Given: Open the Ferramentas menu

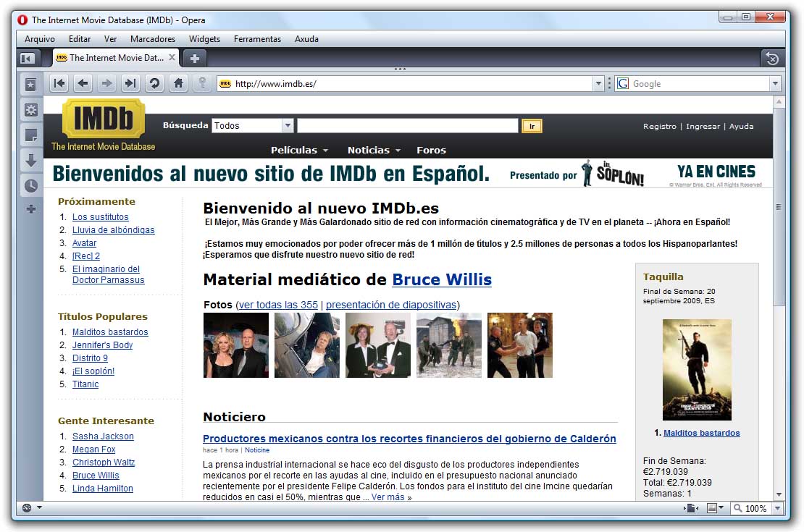Looking at the screenshot, I should point(257,39).
